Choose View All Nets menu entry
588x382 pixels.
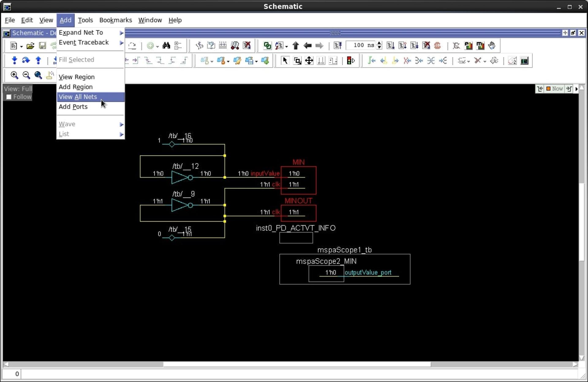coord(91,97)
